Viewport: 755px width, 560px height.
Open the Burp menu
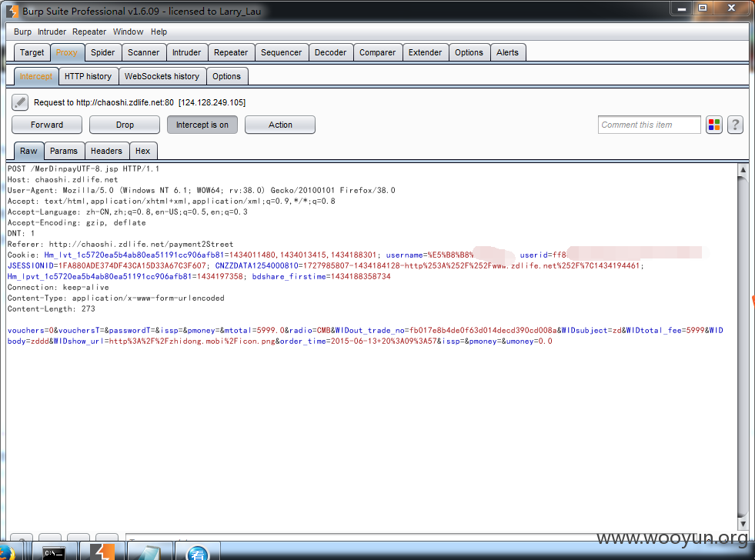(22, 32)
